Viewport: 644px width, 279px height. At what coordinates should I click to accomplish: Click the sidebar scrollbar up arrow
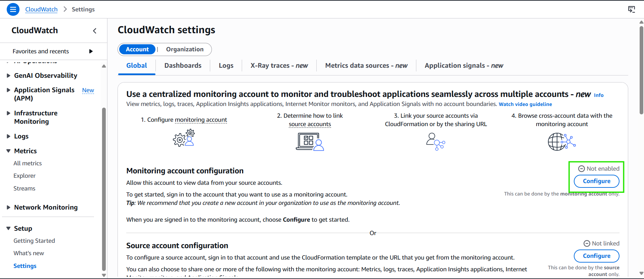[x=104, y=66]
